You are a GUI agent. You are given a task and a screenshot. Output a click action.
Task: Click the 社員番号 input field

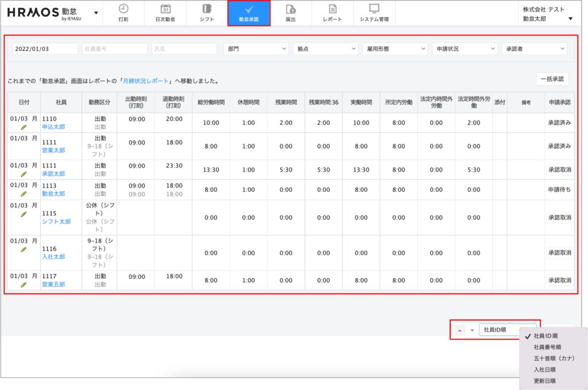(x=114, y=49)
